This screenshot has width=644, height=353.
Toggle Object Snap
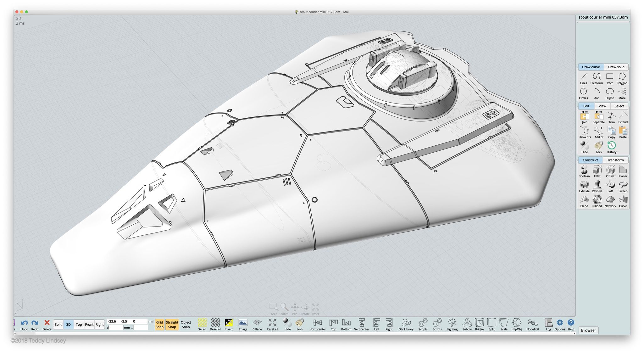[x=186, y=325]
